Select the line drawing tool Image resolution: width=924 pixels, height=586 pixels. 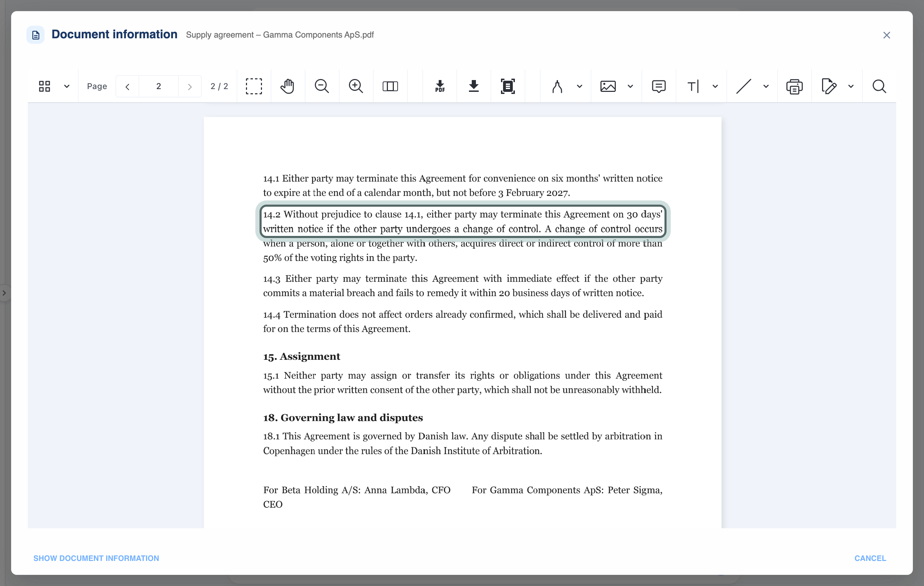click(743, 86)
